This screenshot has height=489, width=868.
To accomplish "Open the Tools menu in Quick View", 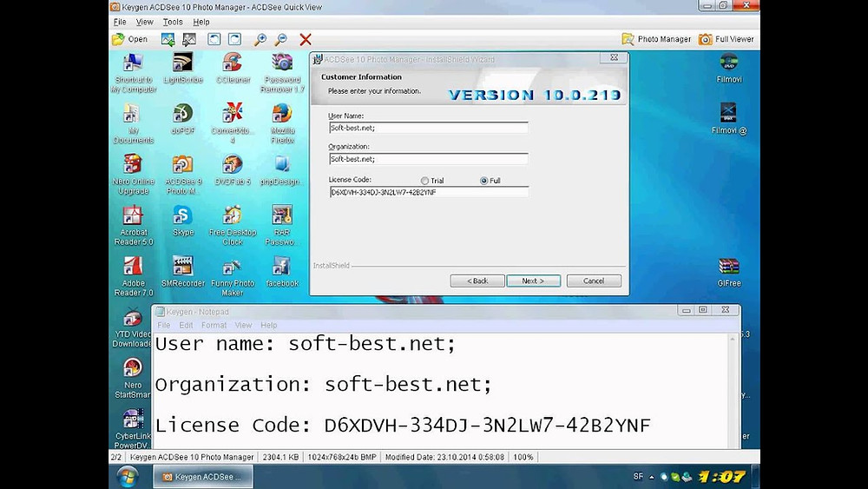I will 173,23.
